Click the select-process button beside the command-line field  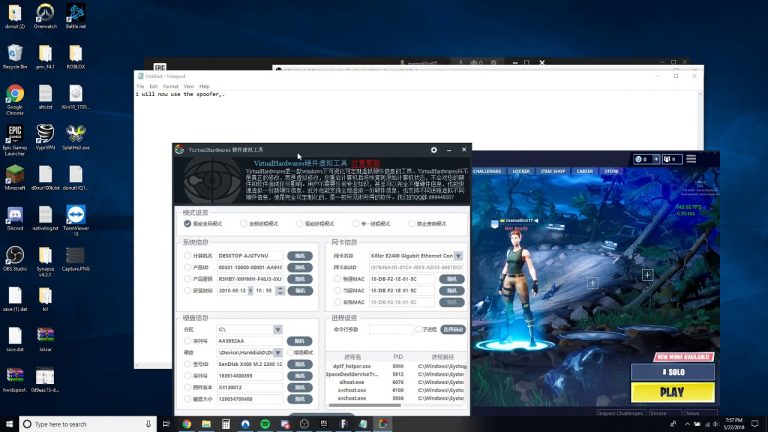[x=452, y=329]
